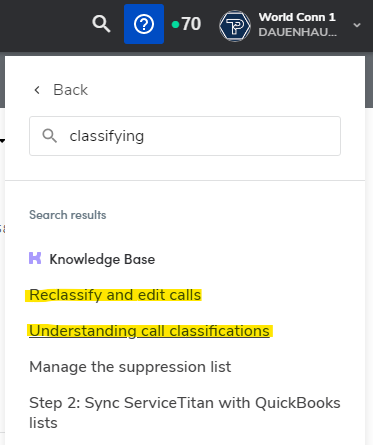
Task: Click the green status dot indicator
Action: tap(175, 25)
